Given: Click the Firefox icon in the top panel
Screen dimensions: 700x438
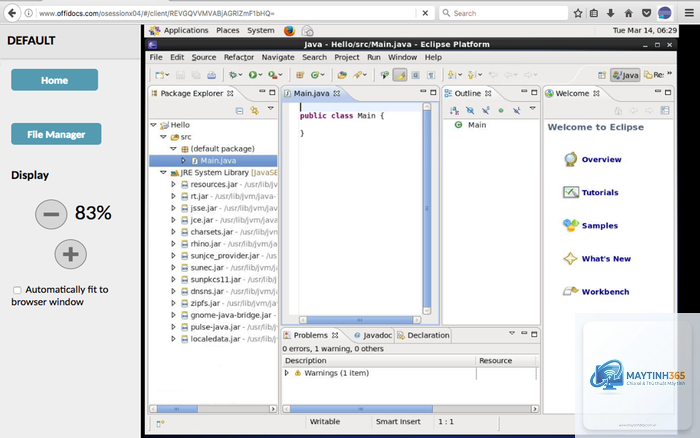Looking at the screenshot, I should pyautogui.click(x=289, y=30).
